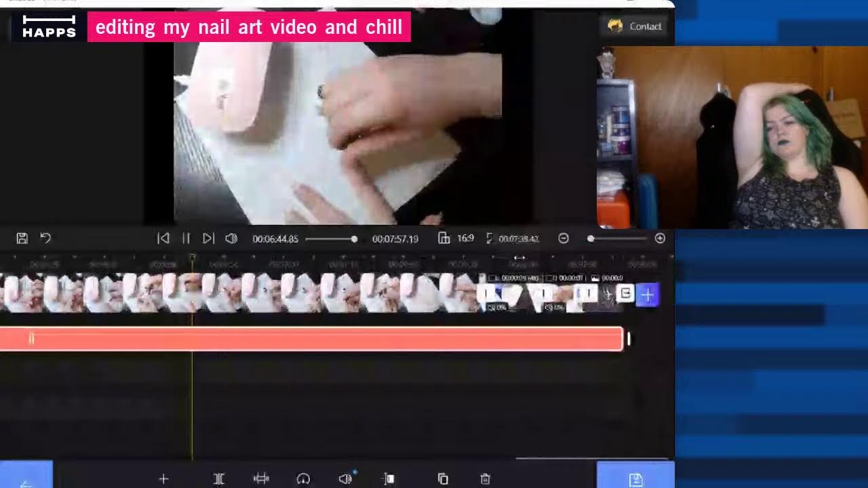
Task: Adjust the timeline zoom slider
Action: coord(617,239)
